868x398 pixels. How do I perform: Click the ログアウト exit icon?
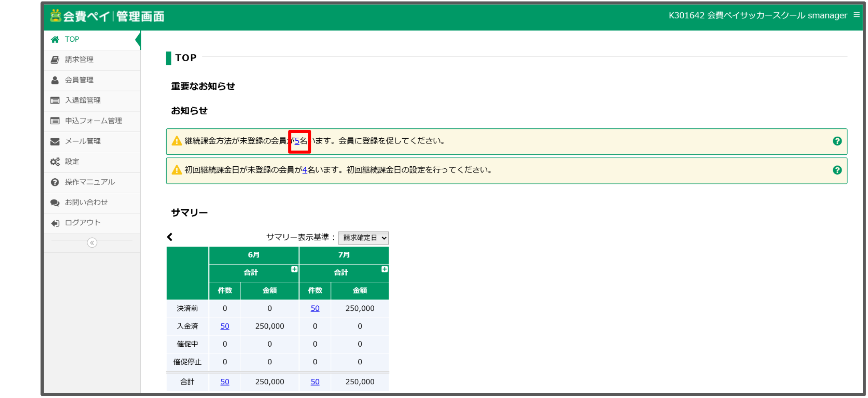tap(55, 223)
